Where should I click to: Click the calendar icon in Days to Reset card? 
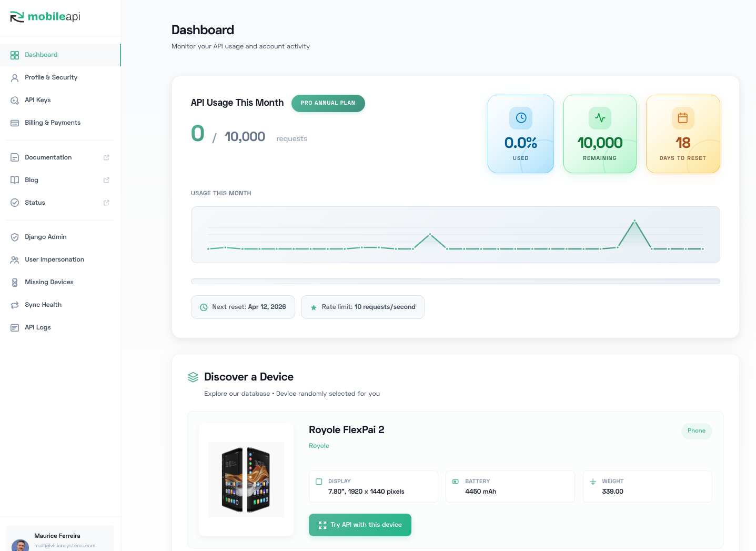[x=682, y=118]
